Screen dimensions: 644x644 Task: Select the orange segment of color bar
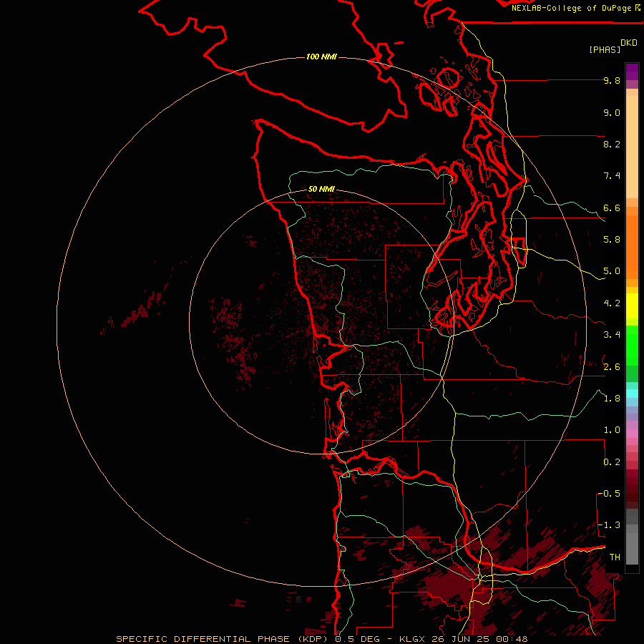(632, 246)
